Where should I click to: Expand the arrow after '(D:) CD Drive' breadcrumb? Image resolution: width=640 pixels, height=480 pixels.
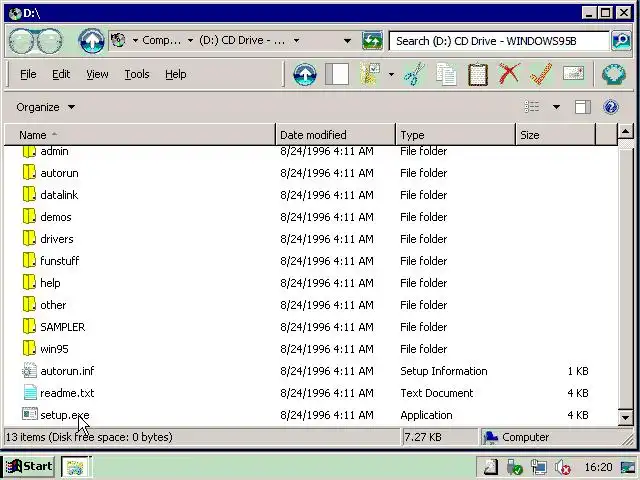296,40
